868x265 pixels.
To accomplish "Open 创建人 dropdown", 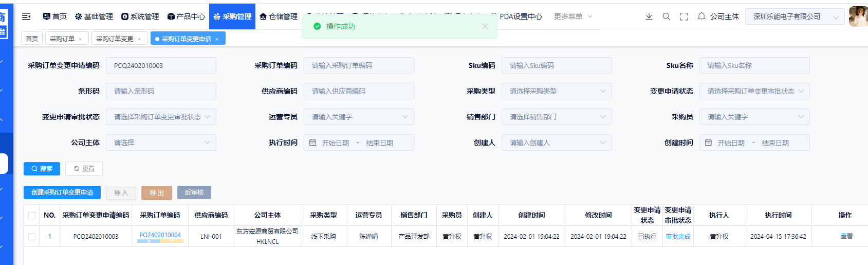I will tap(557, 143).
